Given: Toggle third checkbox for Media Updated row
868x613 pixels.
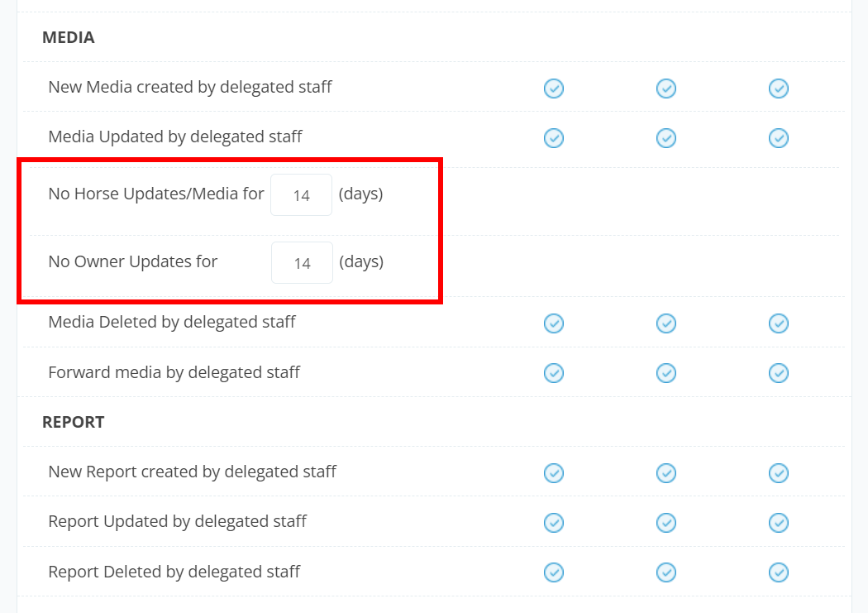Looking at the screenshot, I should click(x=779, y=137).
